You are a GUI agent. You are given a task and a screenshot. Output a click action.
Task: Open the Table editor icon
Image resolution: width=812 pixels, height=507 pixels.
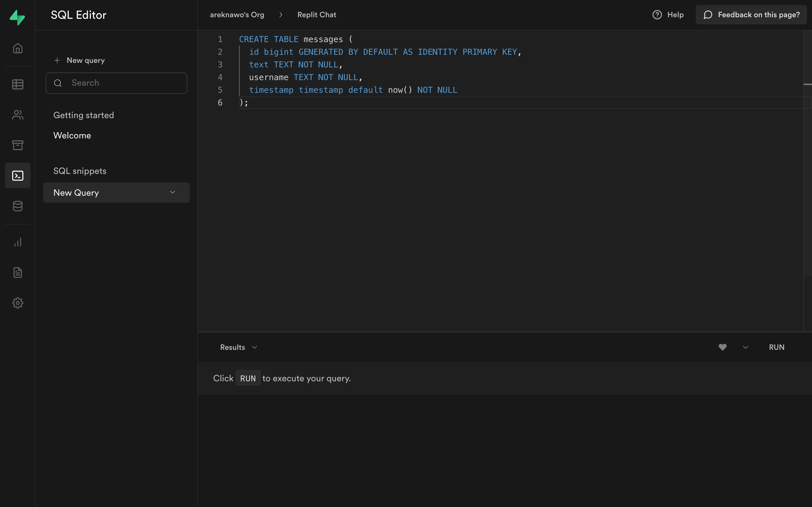[18, 84]
